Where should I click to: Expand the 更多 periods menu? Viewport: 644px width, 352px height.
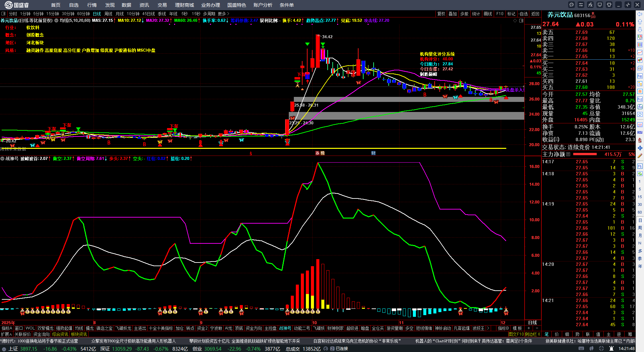[223, 14]
